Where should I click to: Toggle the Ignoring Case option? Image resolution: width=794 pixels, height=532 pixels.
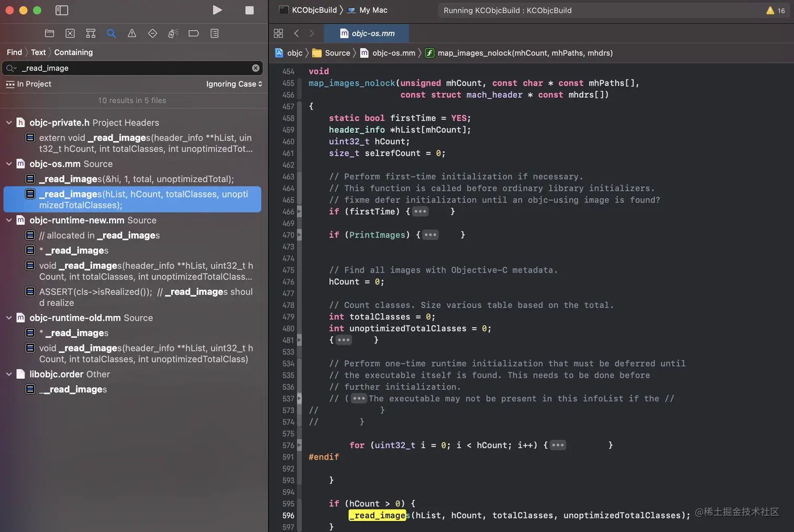click(x=234, y=84)
